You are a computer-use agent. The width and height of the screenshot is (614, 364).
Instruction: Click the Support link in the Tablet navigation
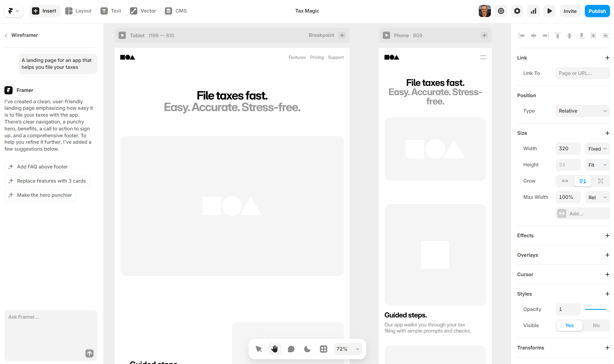point(336,57)
